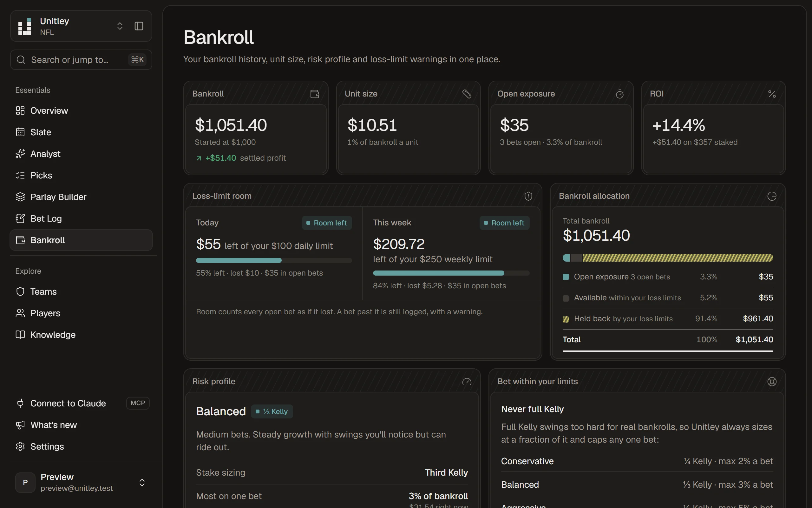The image size is (812, 508).
Task: Click This week Room left badge
Action: (x=504, y=223)
